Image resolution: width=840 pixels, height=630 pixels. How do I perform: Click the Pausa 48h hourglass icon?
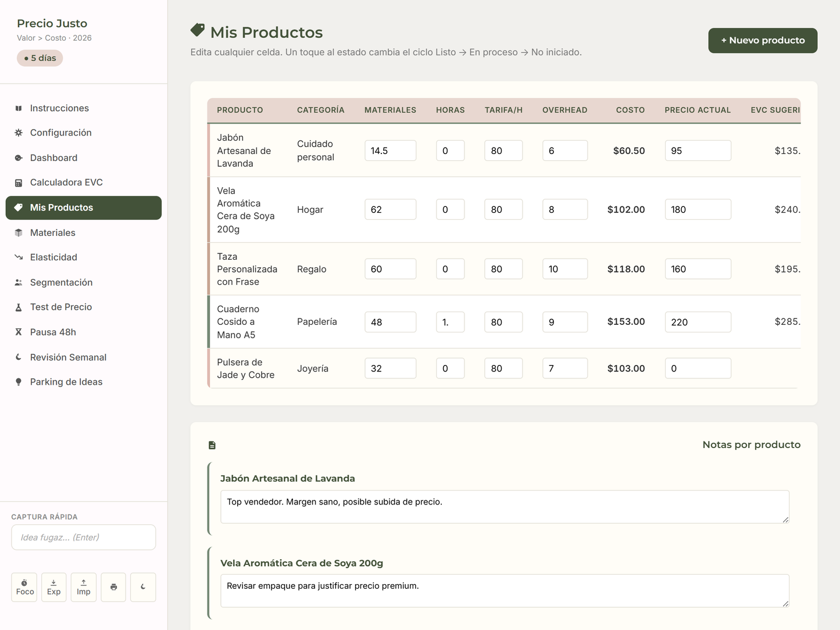pyautogui.click(x=19, y=332)
